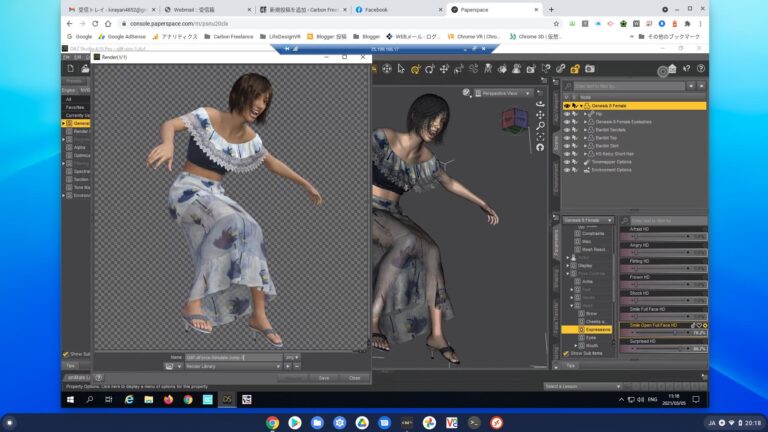Screen dimensions: 768x432
Task: Open the Render Library dropdown in render window
Action: 233,366
